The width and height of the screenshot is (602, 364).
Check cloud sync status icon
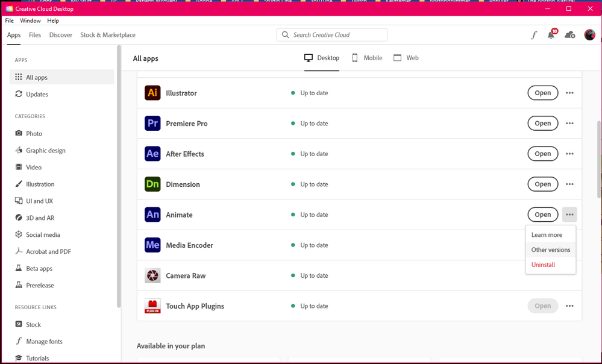569,35
